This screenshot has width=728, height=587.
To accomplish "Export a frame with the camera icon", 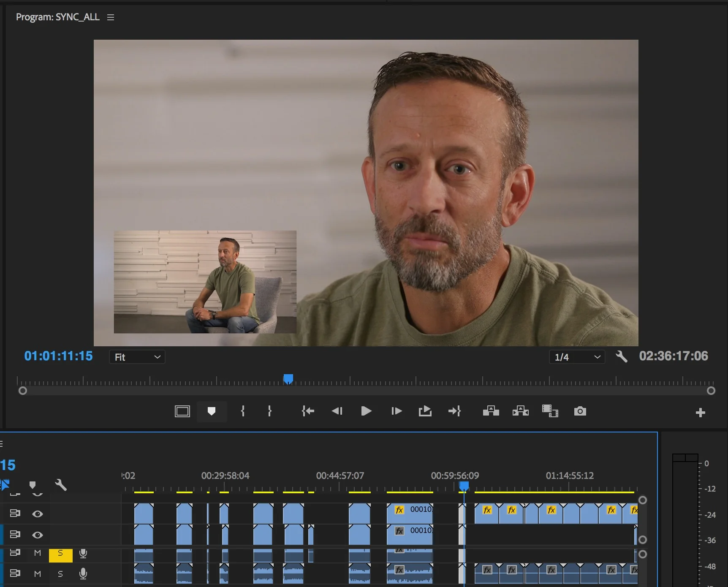I will point(580,411).
